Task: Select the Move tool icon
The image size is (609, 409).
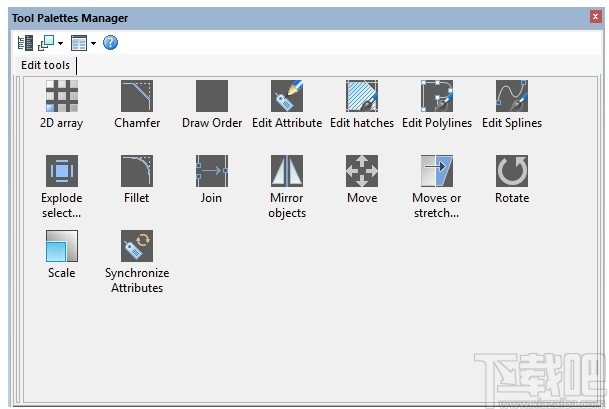Action: pos(362,171)
